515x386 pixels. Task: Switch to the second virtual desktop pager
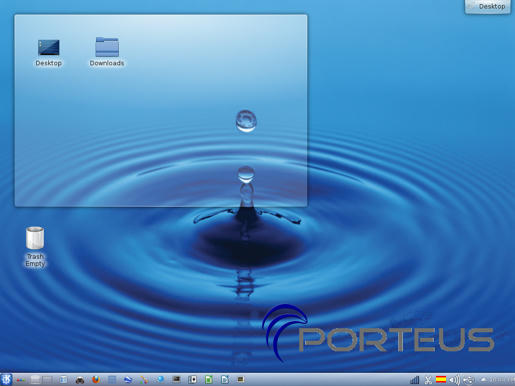pyautogui.click(x=47, y=380)
